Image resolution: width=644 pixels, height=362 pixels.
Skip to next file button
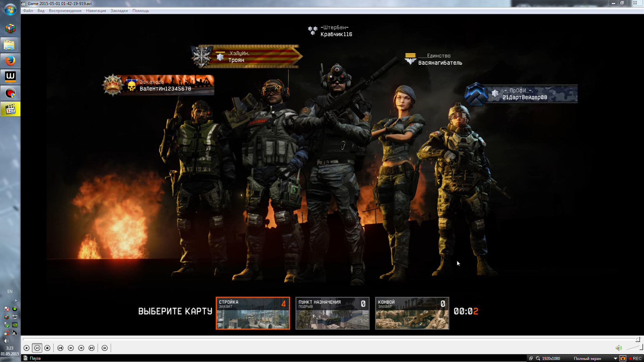(x=92, y=348)
